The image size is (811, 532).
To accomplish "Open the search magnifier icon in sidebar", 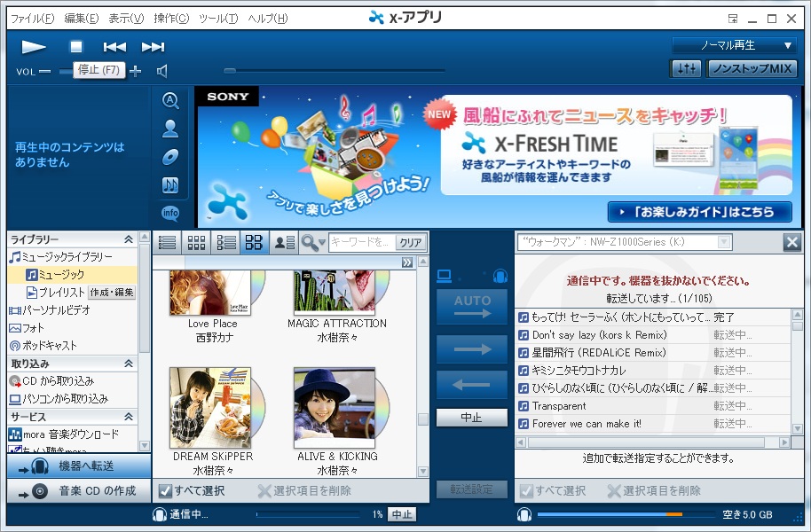I will pos(170,100).
